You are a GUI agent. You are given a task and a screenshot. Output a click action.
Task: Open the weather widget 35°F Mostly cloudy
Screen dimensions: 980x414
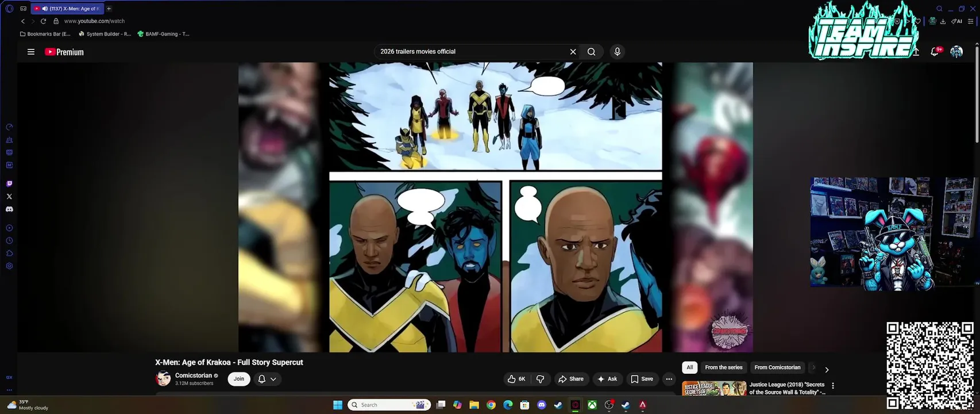point(28,405)
